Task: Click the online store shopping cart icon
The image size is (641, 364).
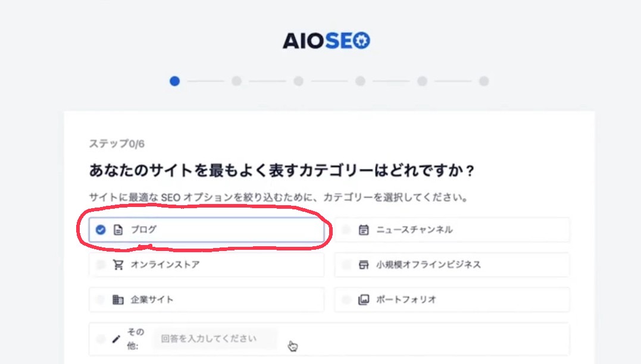Action: click(x=118, y=265)
